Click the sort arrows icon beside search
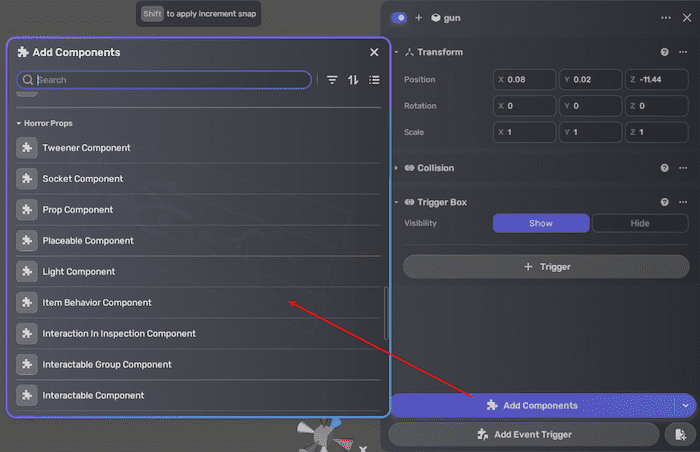 click(x=353, y=80)
